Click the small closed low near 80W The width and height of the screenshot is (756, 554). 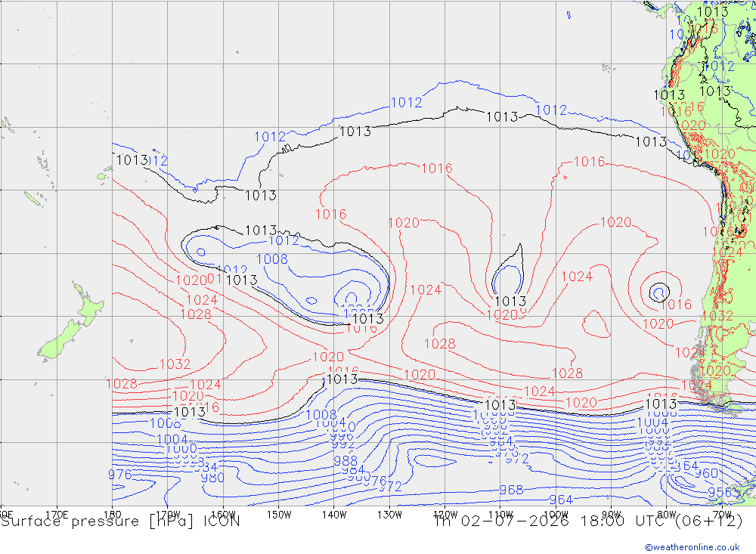[x=658, y=292]
